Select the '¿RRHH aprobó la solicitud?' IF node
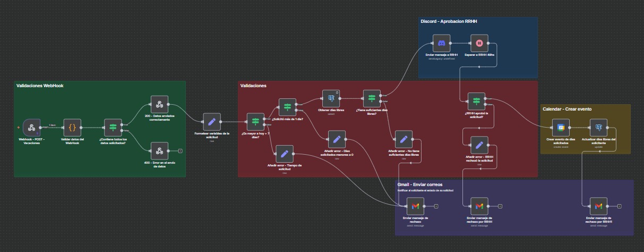Screen dimensions: 644x252 coord(476,101)
